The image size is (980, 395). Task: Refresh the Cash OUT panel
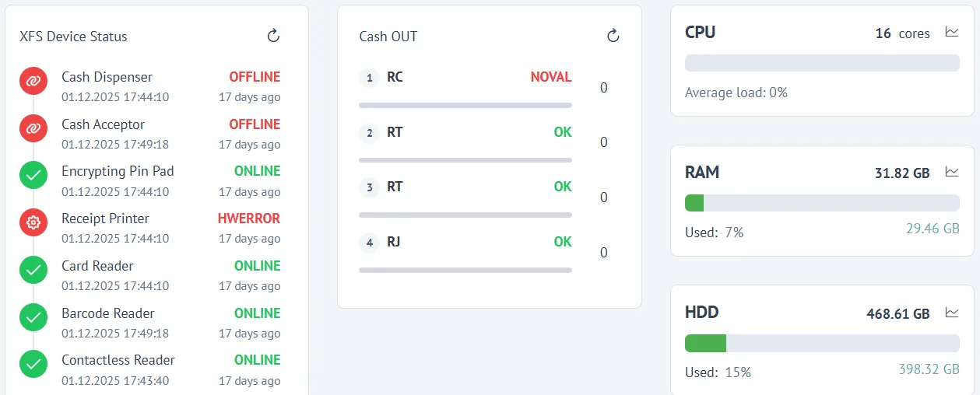613,36
